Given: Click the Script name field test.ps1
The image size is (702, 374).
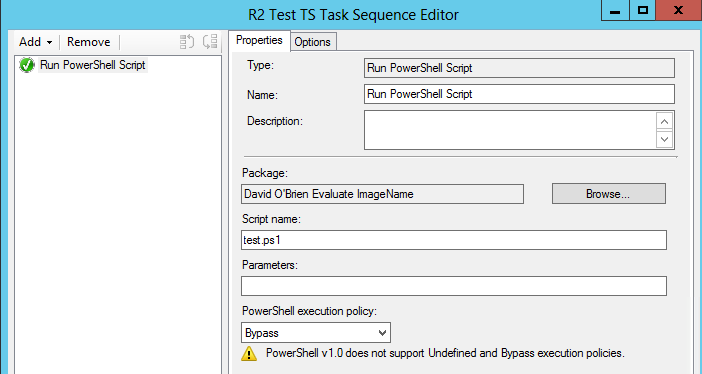Looking at the screenshot, I should (x=454, y=240).
